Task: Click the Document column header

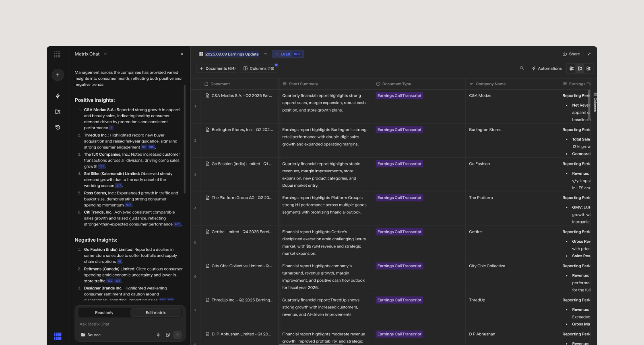Action: coord(240,84)
